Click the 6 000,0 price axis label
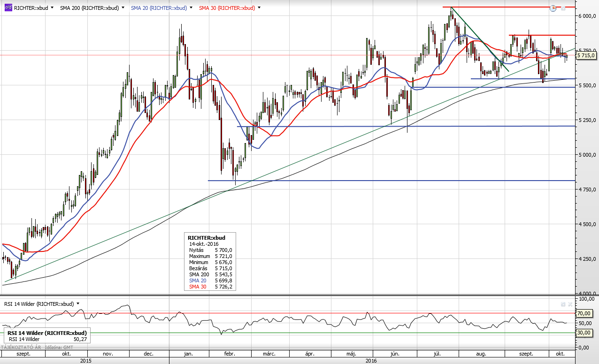The width and height of the screenshot is (599, 364). click(586, 16)
